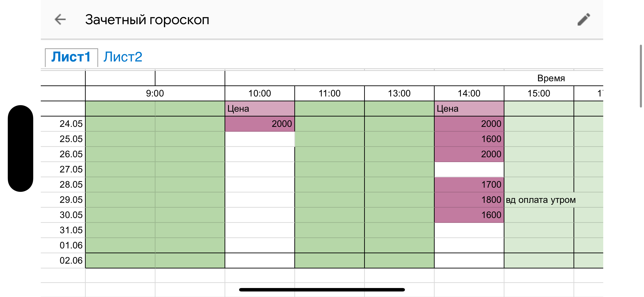Viewport: 644px width, 297px height.
Task: Select the 14:00 column header cell
Action: point(469,93)
